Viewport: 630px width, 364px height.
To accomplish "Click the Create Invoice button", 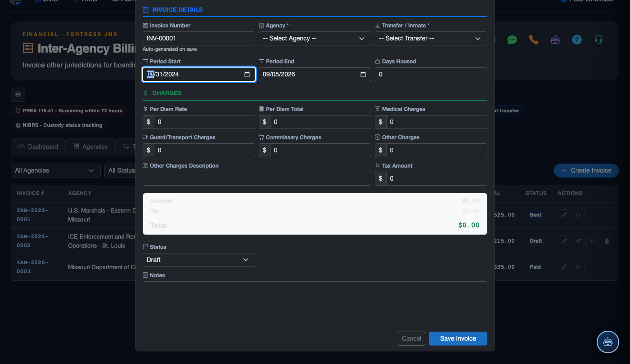I will 586,171.
